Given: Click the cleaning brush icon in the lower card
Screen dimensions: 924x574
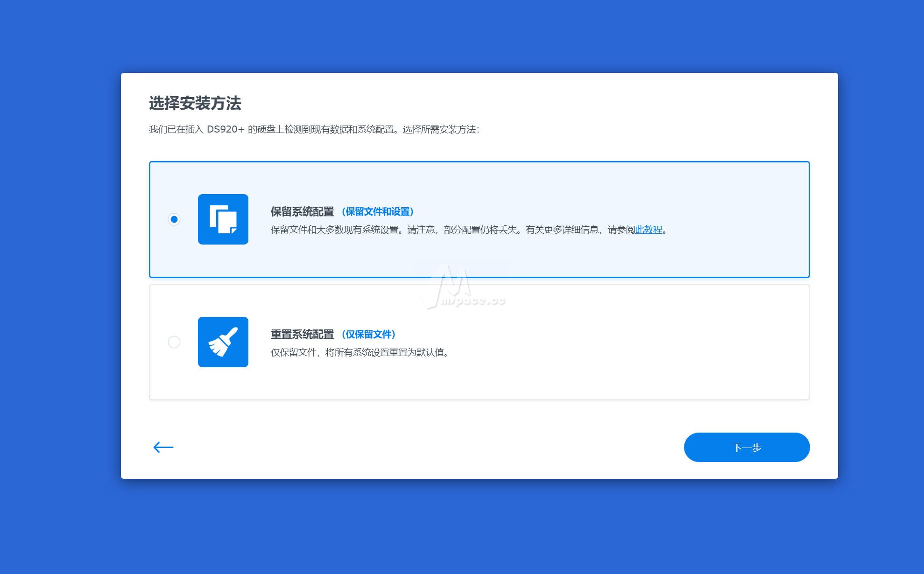Looking at the screenshot, I should pyautogui.click(x=223, y=342).
